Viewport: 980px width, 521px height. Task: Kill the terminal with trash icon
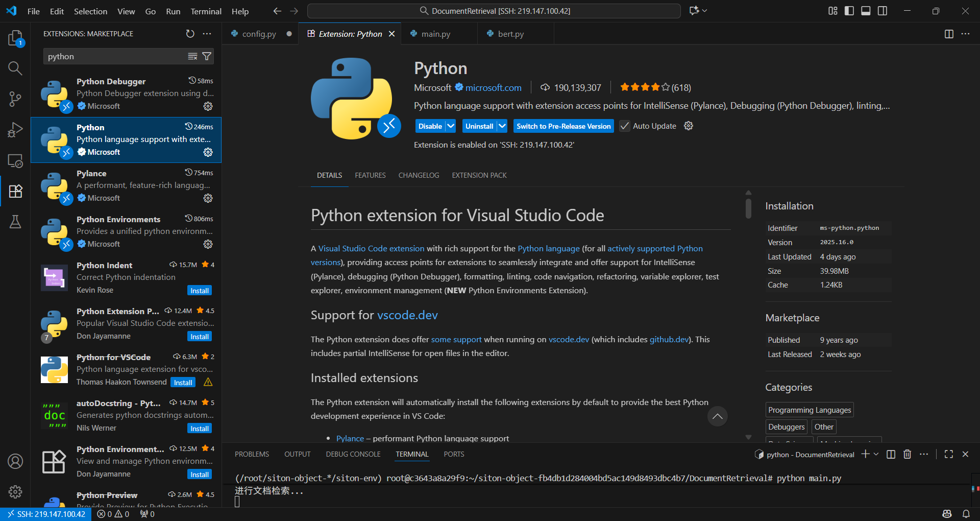click(x=907, y=454)
